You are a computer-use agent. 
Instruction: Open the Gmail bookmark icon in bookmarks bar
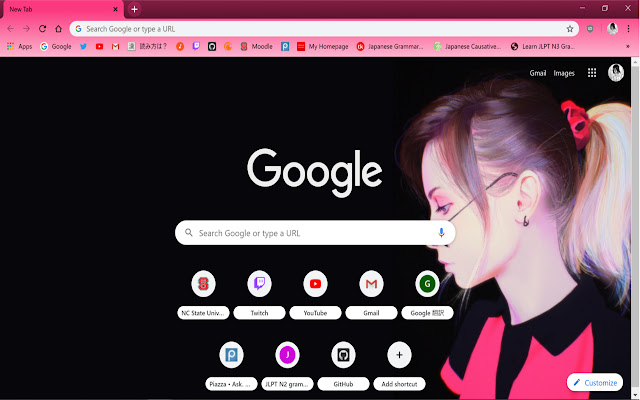coord(116,47)
